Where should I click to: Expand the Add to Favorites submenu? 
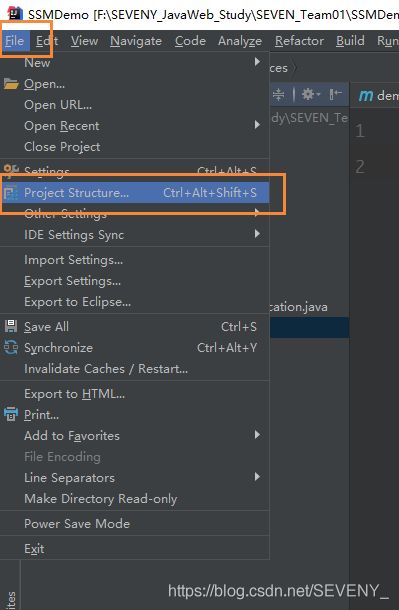[135, 435]
